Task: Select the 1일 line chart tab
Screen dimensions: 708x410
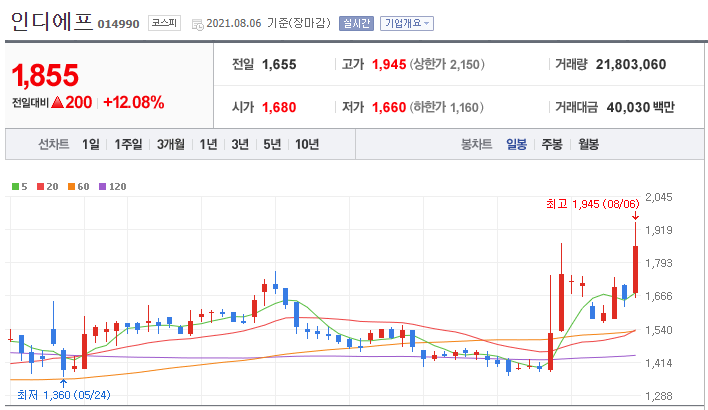Action: click(91, 144)
